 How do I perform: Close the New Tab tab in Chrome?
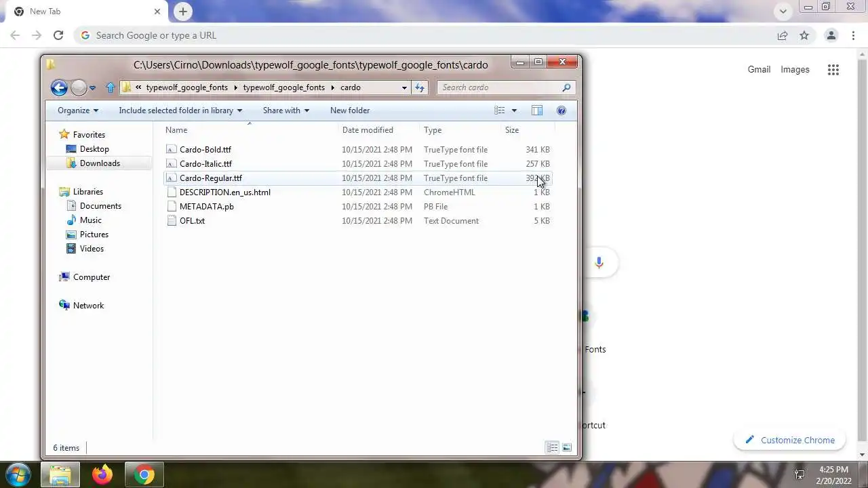tap(157, 12)
